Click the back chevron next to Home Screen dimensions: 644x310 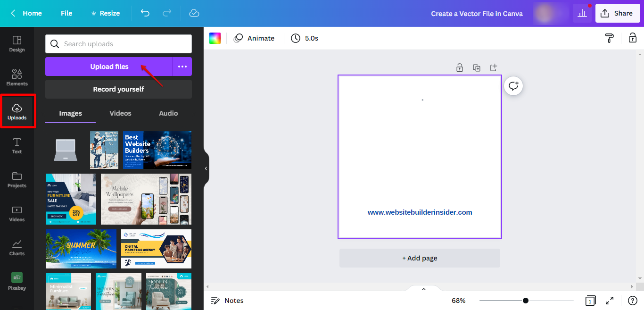pos(13,13)
